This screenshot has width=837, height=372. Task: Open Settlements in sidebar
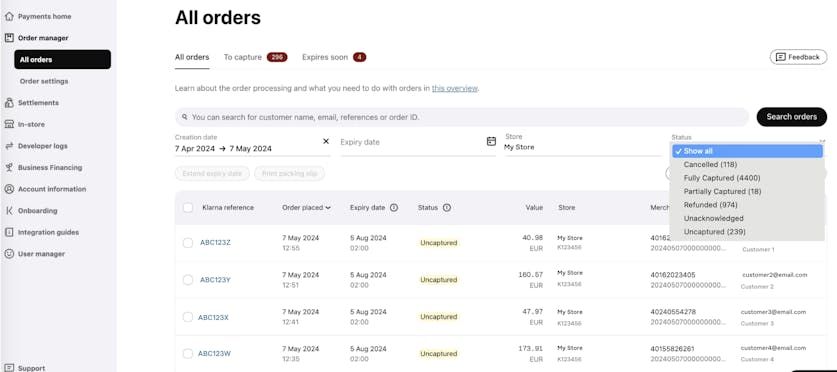coord(38,103)
